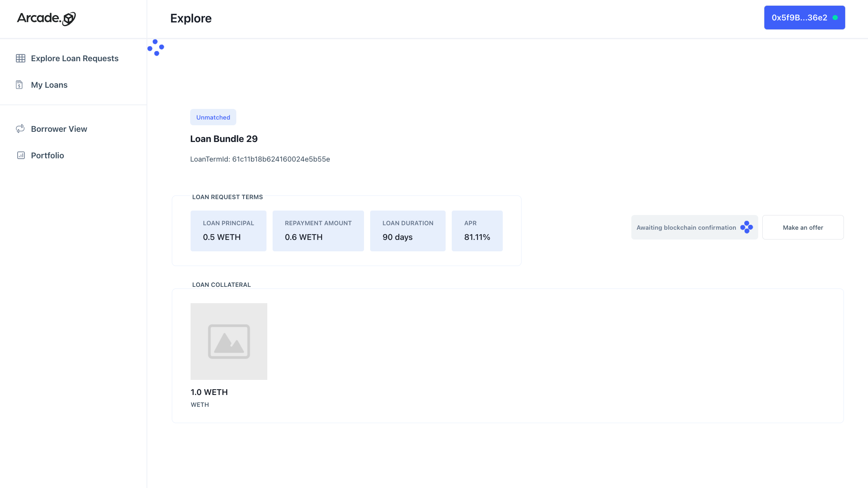Click the Portfolio chart icon
Screen dimensions: 868x488
[21, 155]
